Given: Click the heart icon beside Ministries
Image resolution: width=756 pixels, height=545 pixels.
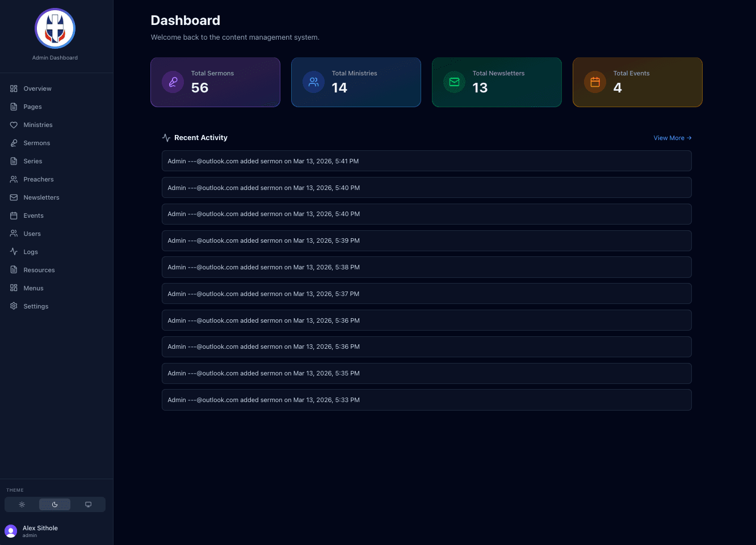Looking at the screenshot, I should (14, 125).
